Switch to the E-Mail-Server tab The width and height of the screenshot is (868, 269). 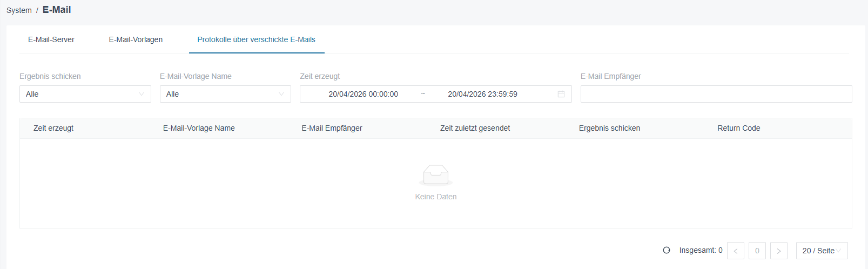51,39
